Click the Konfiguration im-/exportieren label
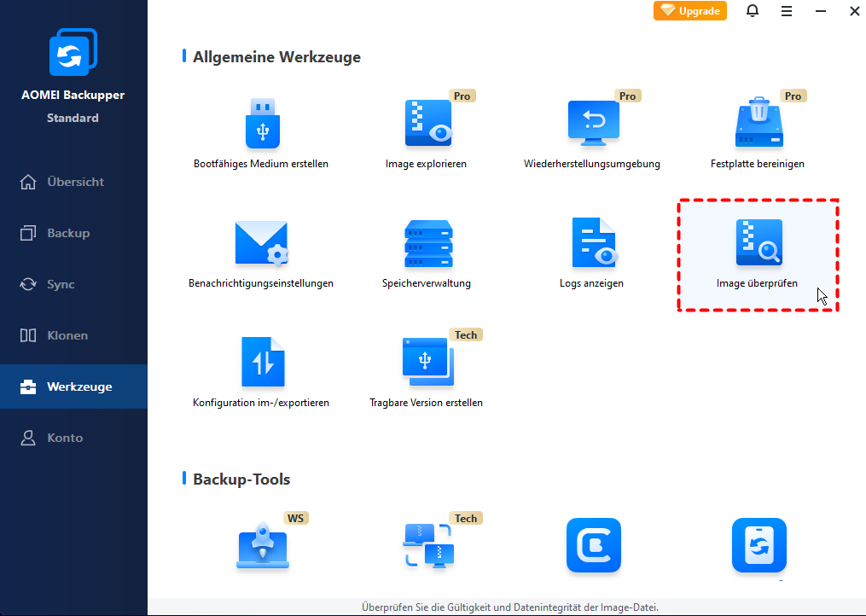Screen dimensions: 866x616 tap(261, 403)
